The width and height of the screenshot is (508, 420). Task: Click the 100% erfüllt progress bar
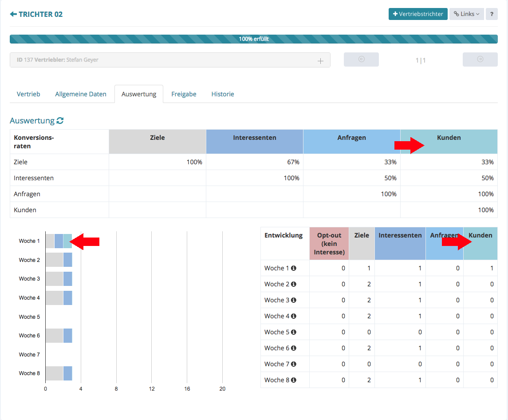coord(253,39)
